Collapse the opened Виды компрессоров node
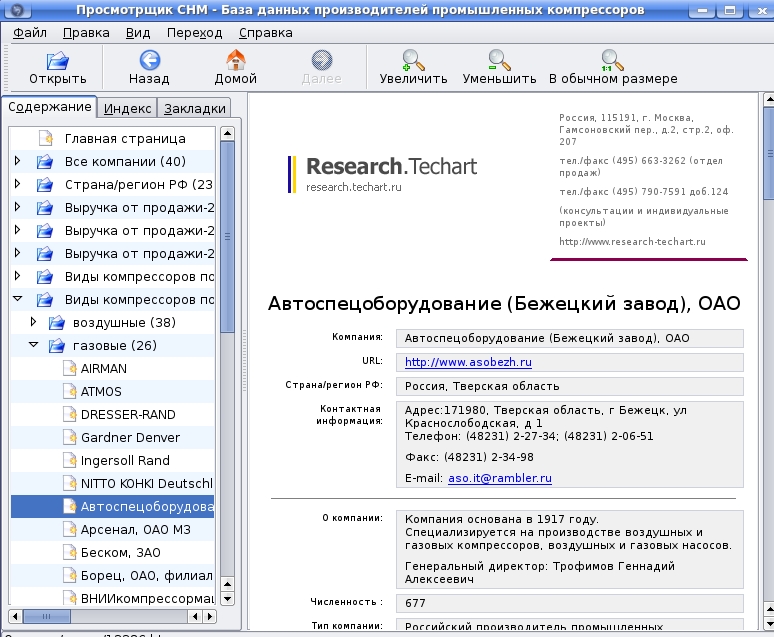Viewport: 774px width, 637px height. point(18,299)
